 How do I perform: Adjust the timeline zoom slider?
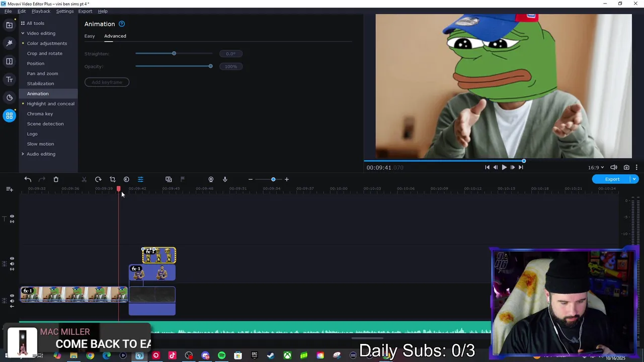pos(273,179)
